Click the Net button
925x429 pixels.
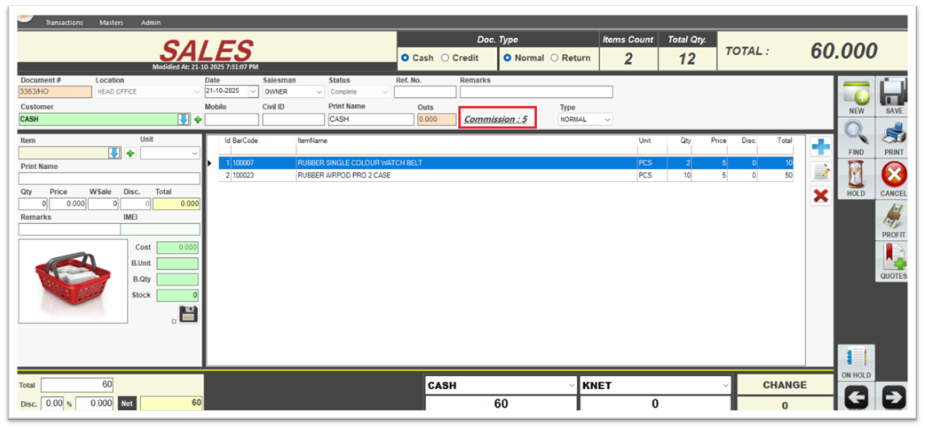pyautogui.click(x=127, y=404)
